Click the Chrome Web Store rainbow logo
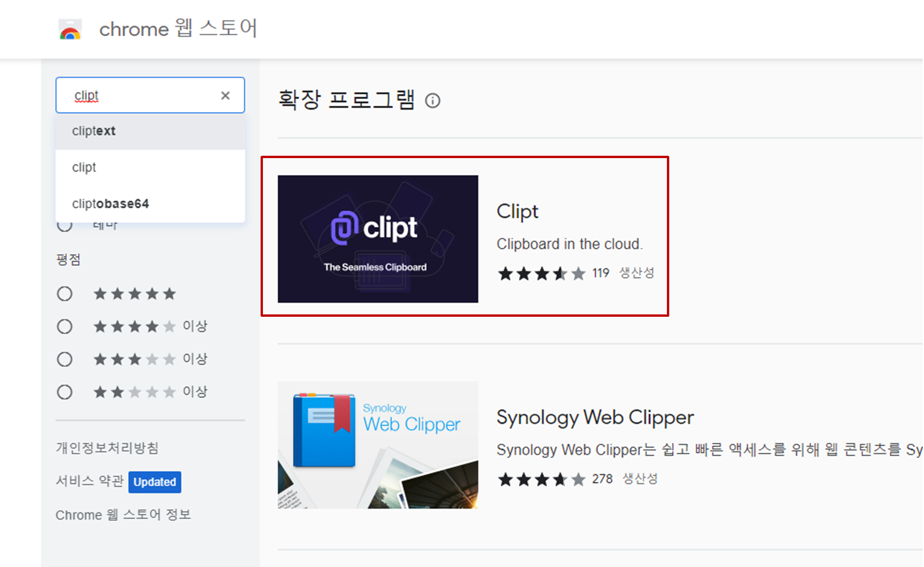Viewport: 924px width, 567px height. (x=70, y=29)
